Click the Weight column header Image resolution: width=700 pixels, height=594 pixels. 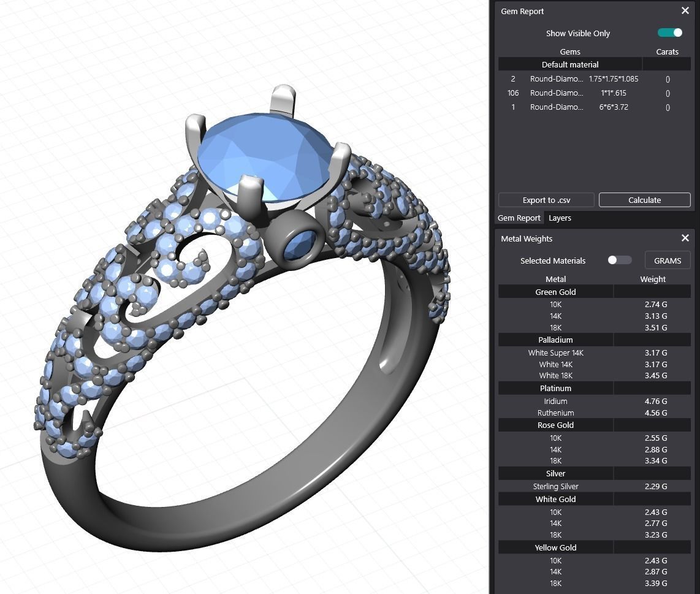point(653,279)
